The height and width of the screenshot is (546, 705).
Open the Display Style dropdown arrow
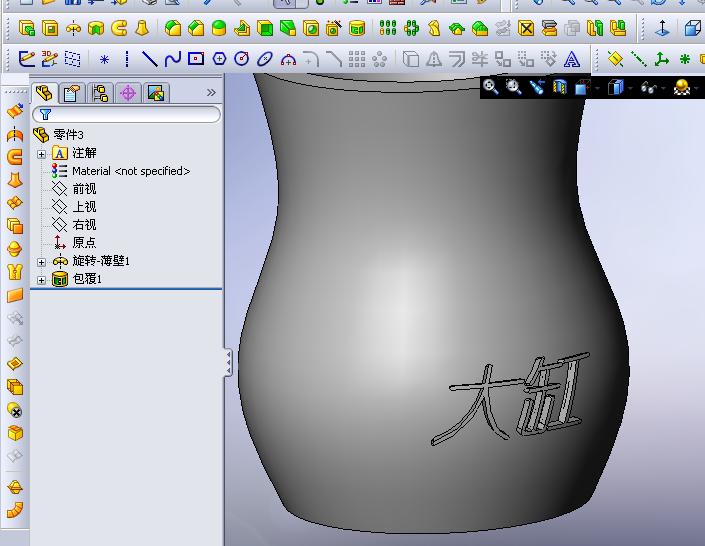pyautogui.click(x=629, y=88)
